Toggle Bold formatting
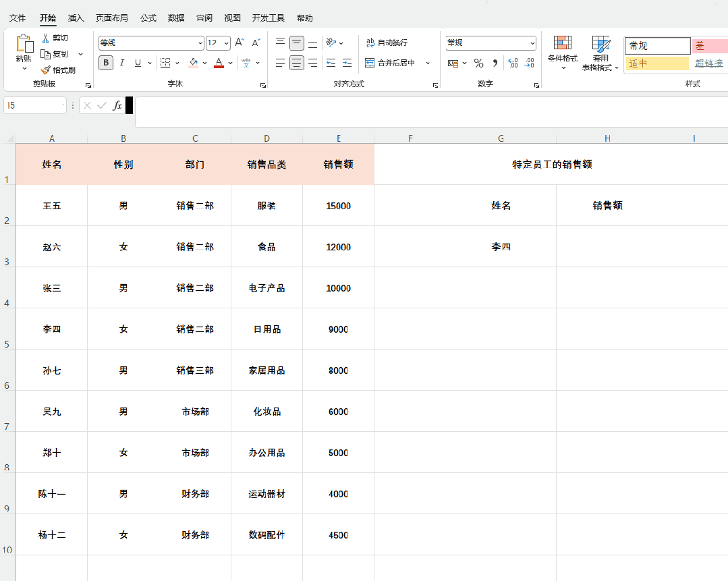Viewport: 728px width, 581px height. 106,63
